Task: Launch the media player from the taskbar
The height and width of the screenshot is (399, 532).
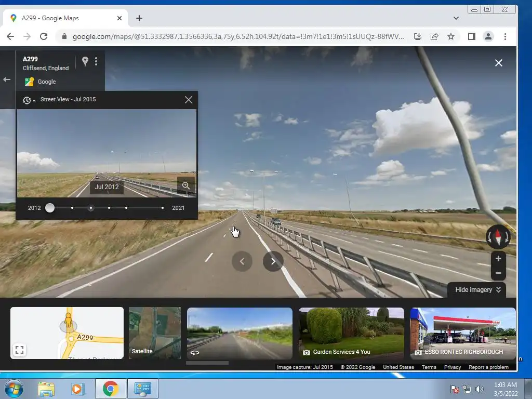Action: point(77,389)
